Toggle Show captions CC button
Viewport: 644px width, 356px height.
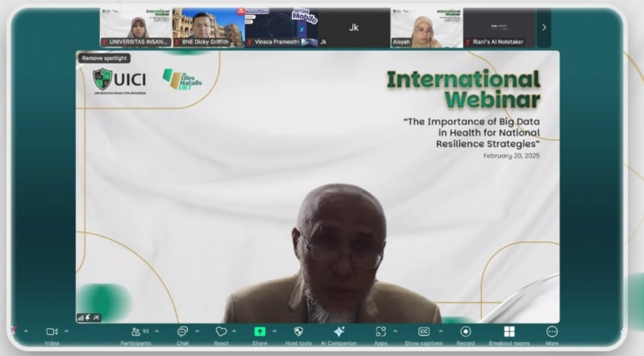423,332
